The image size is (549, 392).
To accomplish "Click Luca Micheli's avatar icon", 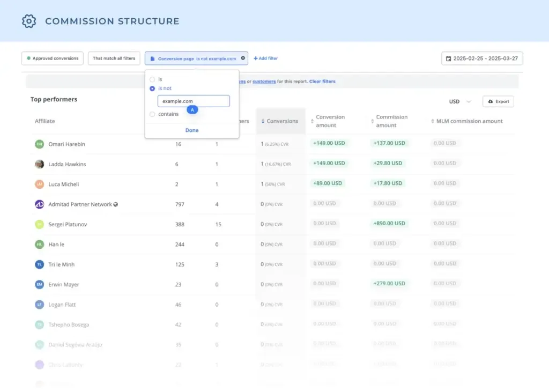I will (40, 184).
